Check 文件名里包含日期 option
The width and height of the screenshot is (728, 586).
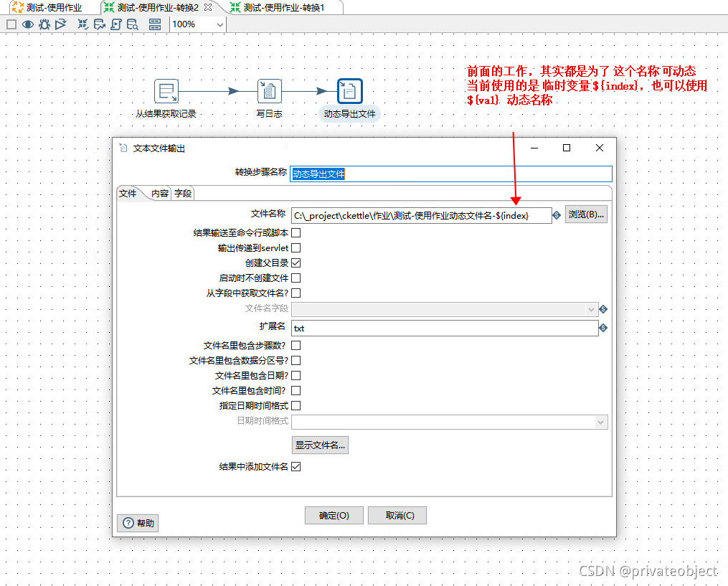[x=297, y=375]
